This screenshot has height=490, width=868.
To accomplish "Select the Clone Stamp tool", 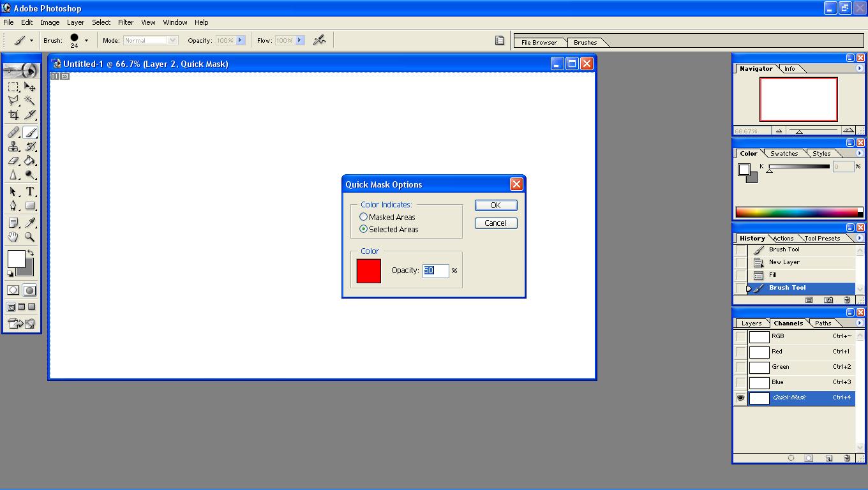I will click(x=13, y=147).
